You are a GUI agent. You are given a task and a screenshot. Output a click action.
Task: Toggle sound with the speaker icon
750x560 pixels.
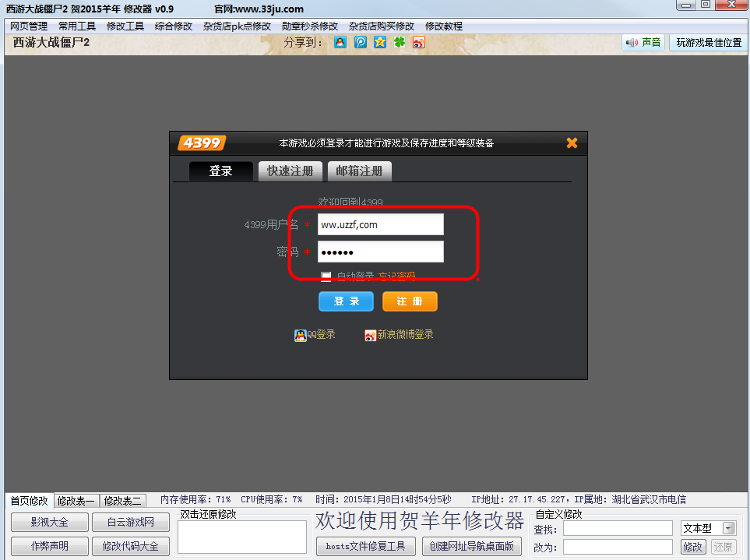[x=632, y=43]
